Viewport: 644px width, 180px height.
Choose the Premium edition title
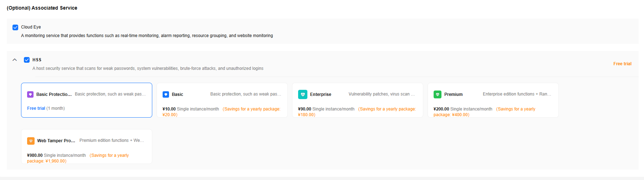tap(453, 94)
